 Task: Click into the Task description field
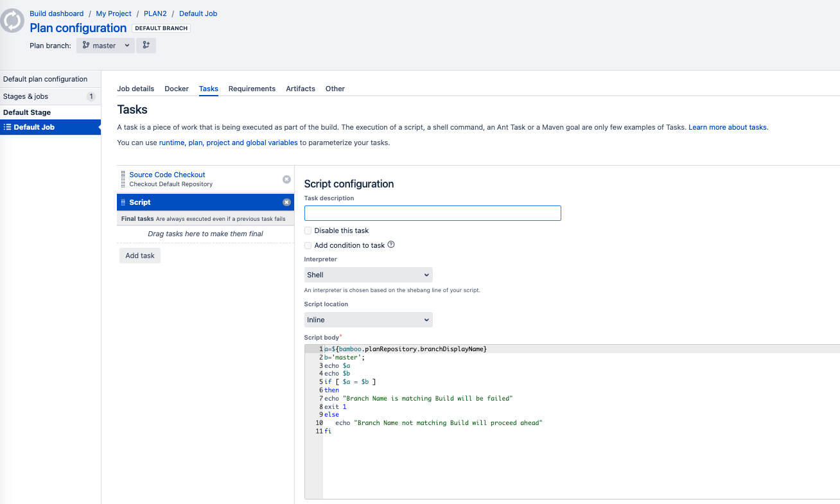click(433, 213)
